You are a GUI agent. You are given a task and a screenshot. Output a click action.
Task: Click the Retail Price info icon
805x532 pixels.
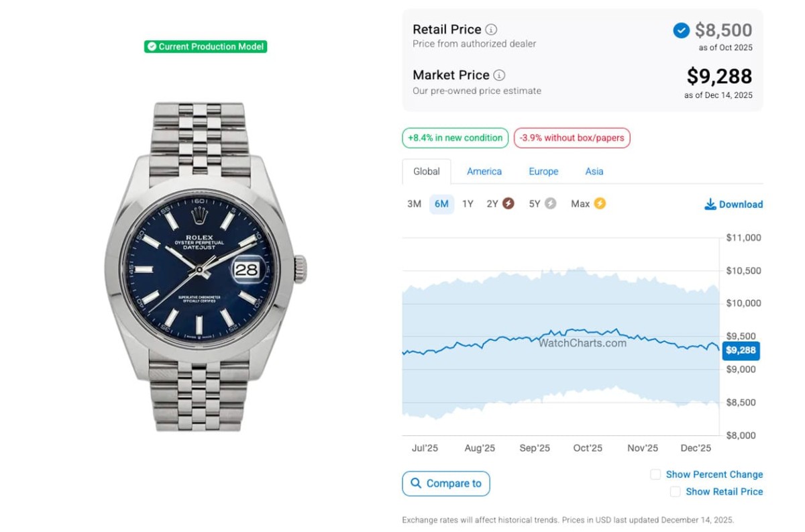491,30
